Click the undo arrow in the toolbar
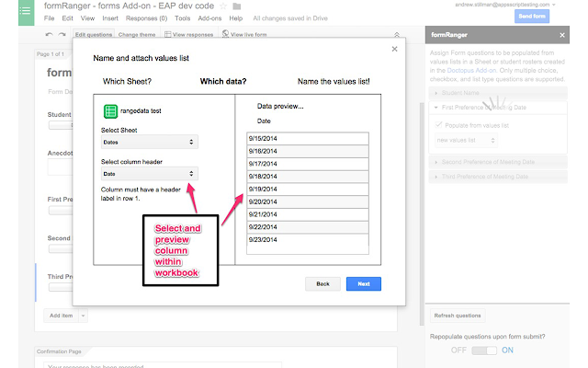 click(49, 34)
